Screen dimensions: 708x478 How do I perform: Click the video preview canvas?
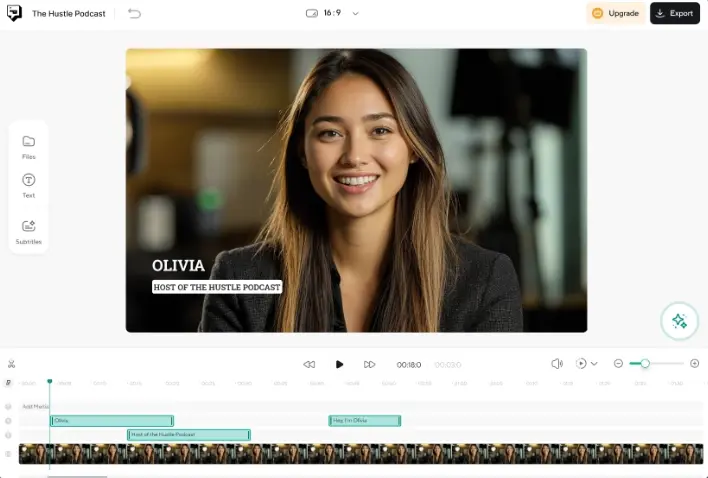point(356,190)
